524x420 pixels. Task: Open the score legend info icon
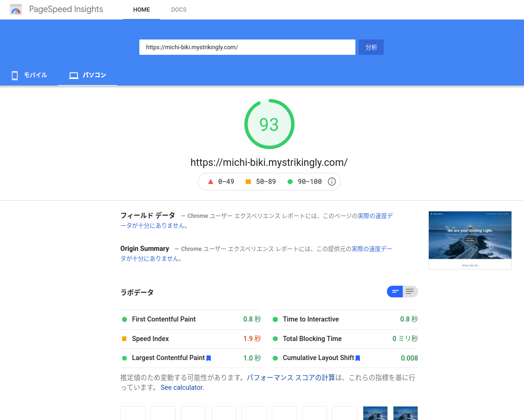point(332,182)
